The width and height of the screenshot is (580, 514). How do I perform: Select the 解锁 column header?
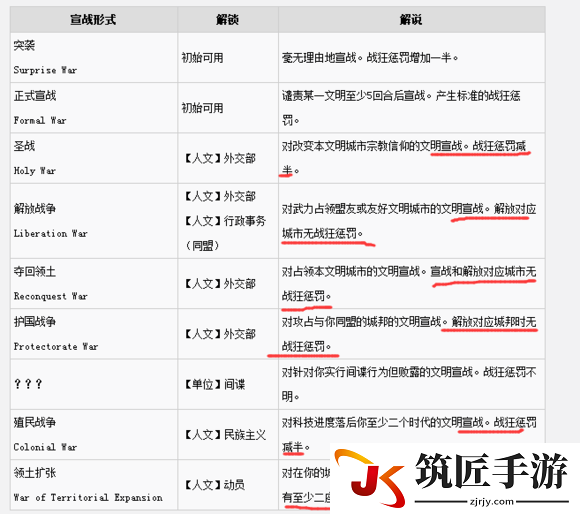click(x=228, y=20)
